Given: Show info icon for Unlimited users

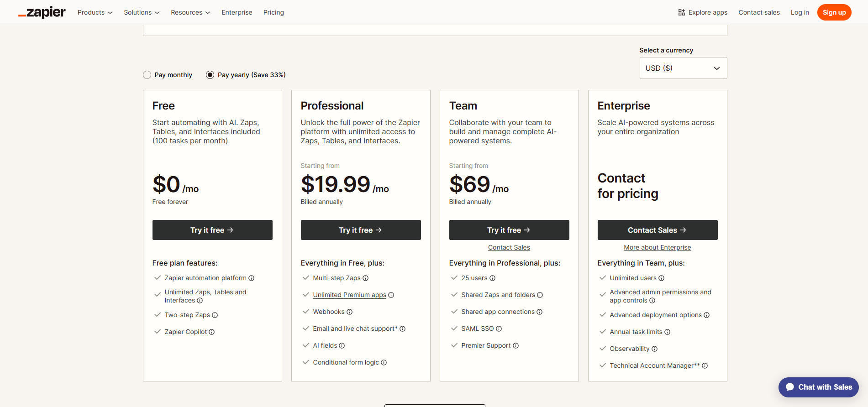Looking at the screenshot, I should 661,278.
